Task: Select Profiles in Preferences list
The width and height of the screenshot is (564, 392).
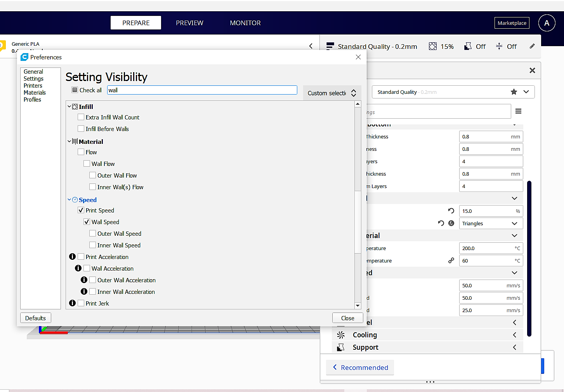Action: tap(32, 100)
